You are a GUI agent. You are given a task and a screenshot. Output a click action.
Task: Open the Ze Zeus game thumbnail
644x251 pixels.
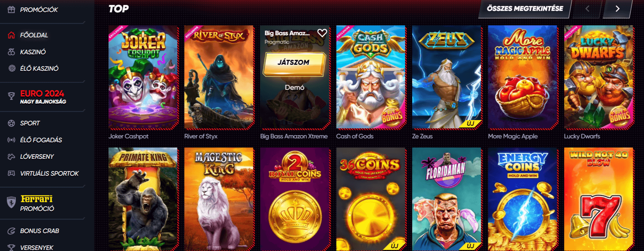446,77
